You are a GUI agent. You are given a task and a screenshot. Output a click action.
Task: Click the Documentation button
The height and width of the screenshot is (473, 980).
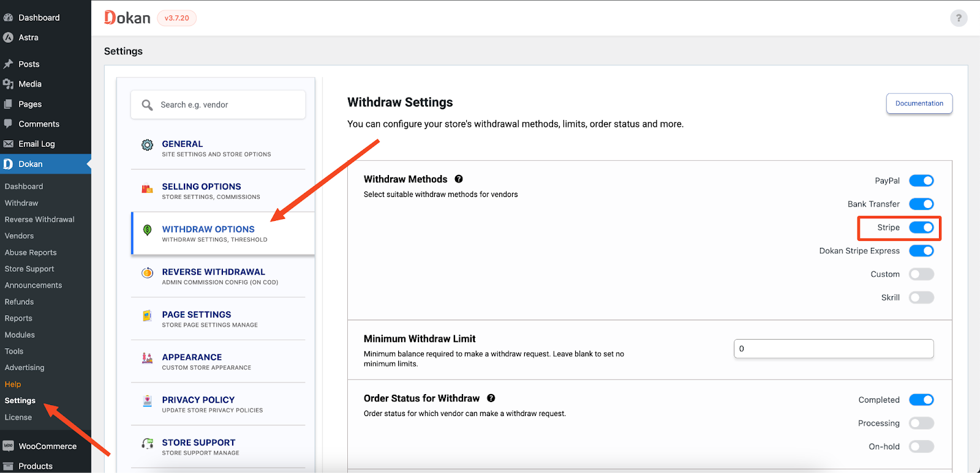[x=919, y=103]
